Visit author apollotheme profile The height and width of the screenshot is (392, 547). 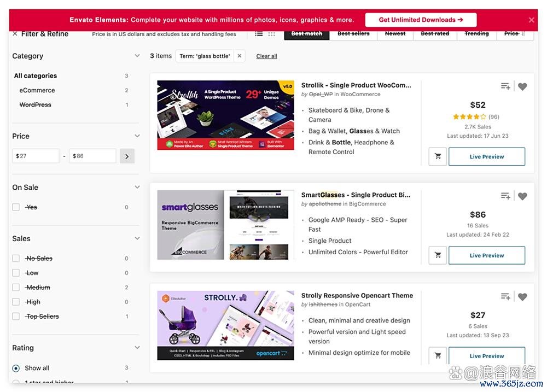point(325,204)
